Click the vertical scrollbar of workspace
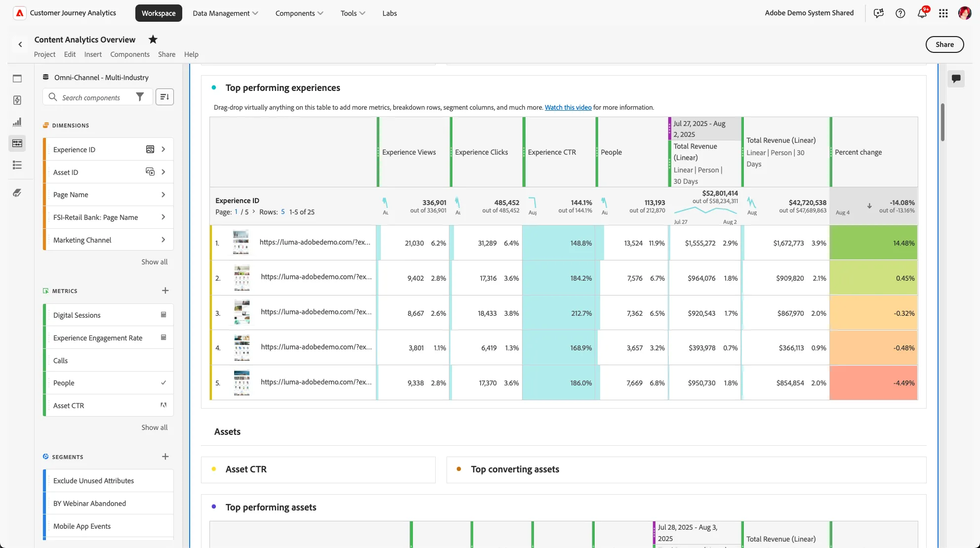Viewport: 980px width, 548px height. click(942, 122)
